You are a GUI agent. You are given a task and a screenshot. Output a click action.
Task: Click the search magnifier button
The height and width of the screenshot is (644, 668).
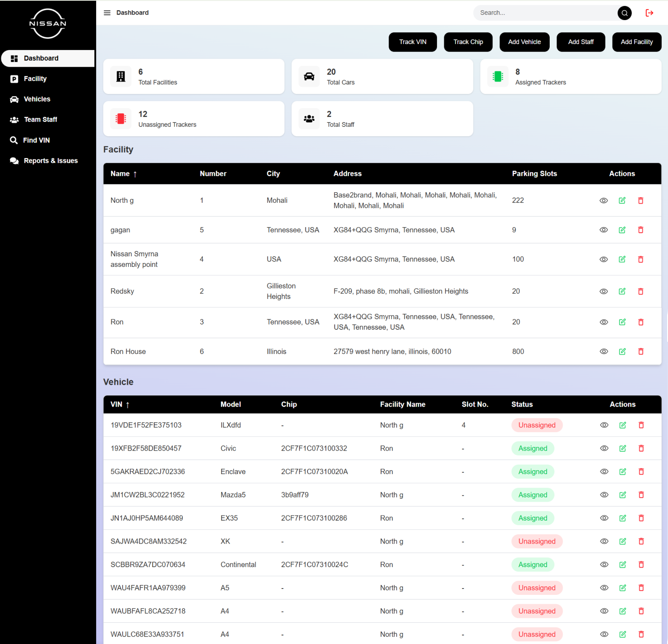(x=624, y=13)
